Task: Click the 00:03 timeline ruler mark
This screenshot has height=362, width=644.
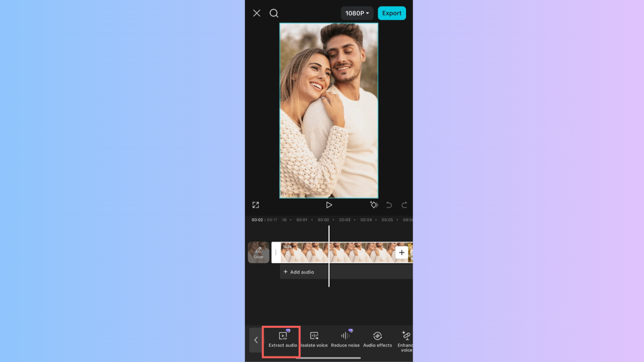Action: [345, 220]
